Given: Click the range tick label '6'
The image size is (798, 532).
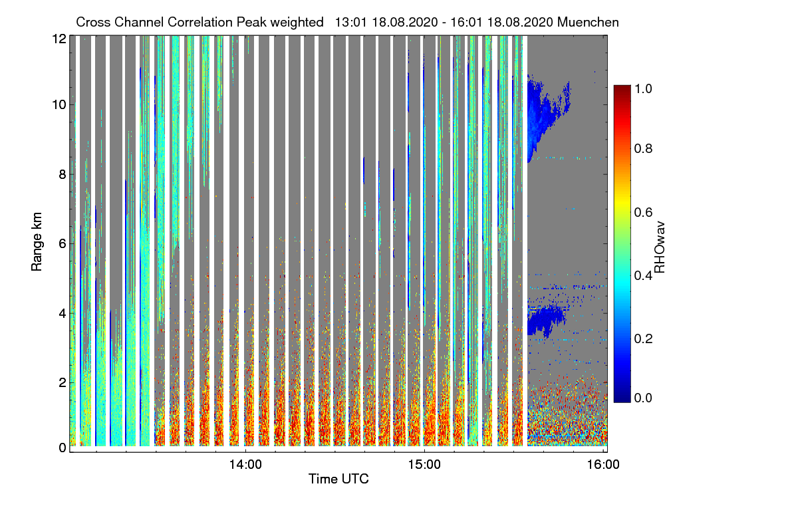Looking at the screenshot, I should coord(63,243).
